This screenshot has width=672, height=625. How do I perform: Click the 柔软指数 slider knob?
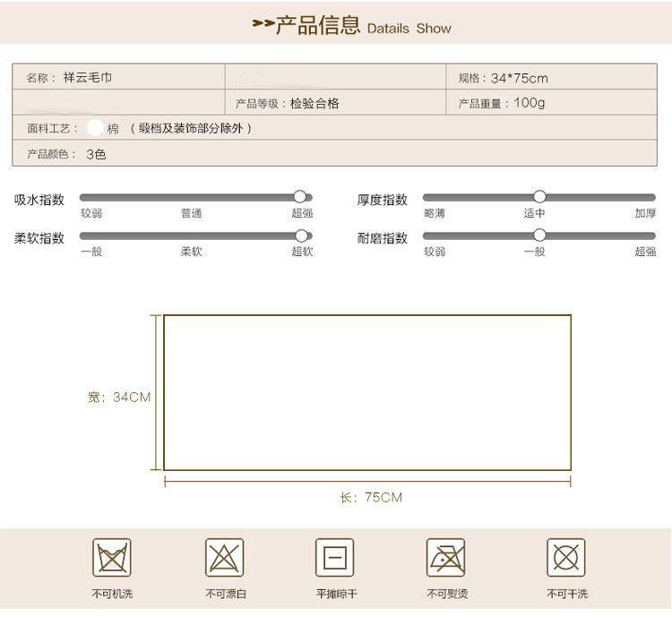302,235
